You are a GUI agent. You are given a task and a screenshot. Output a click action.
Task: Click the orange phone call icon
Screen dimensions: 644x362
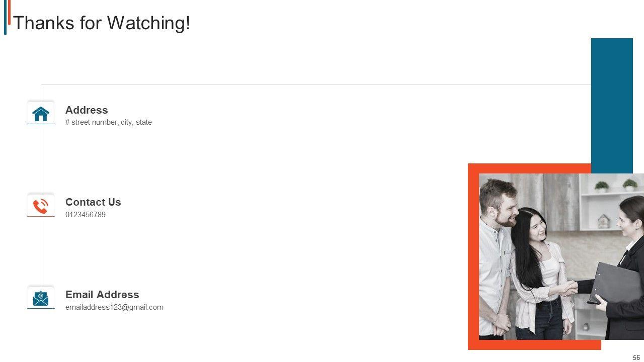click(x=41, y=206)
